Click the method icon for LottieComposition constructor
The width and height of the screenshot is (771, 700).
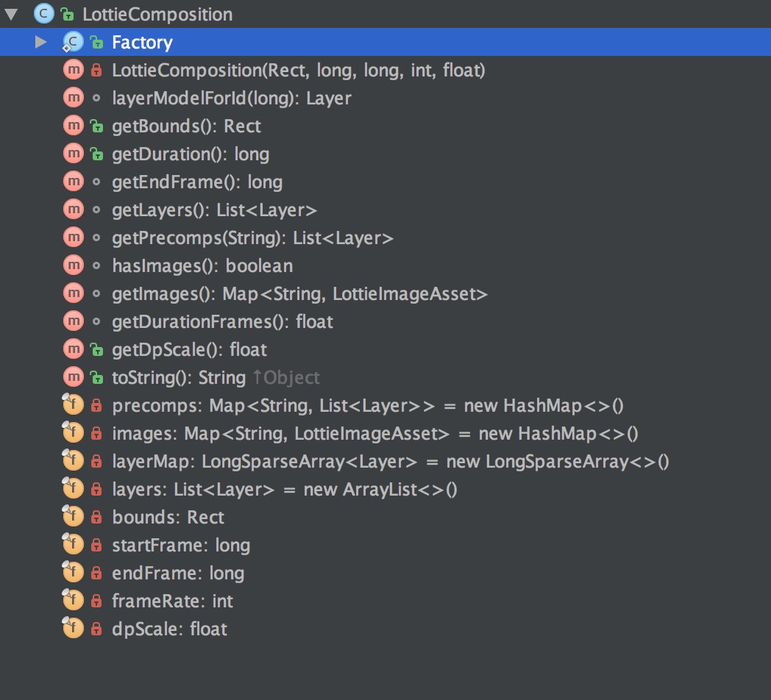click(x=74, y=70)
